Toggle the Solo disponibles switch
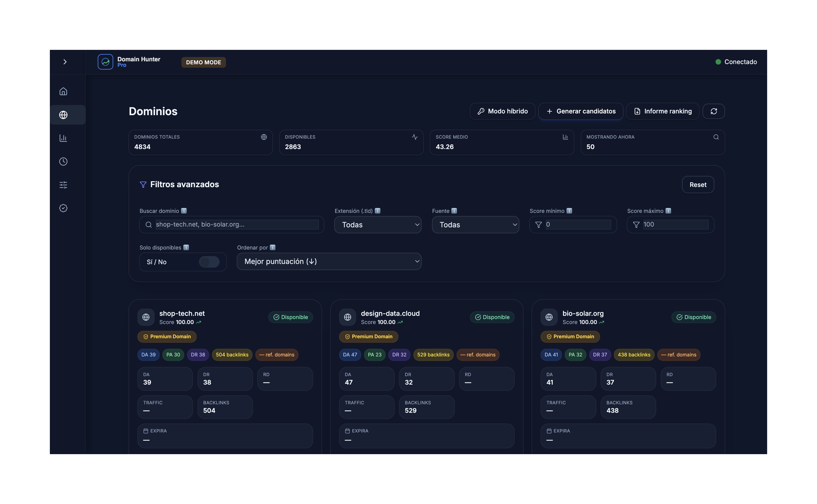 (209, 262)
